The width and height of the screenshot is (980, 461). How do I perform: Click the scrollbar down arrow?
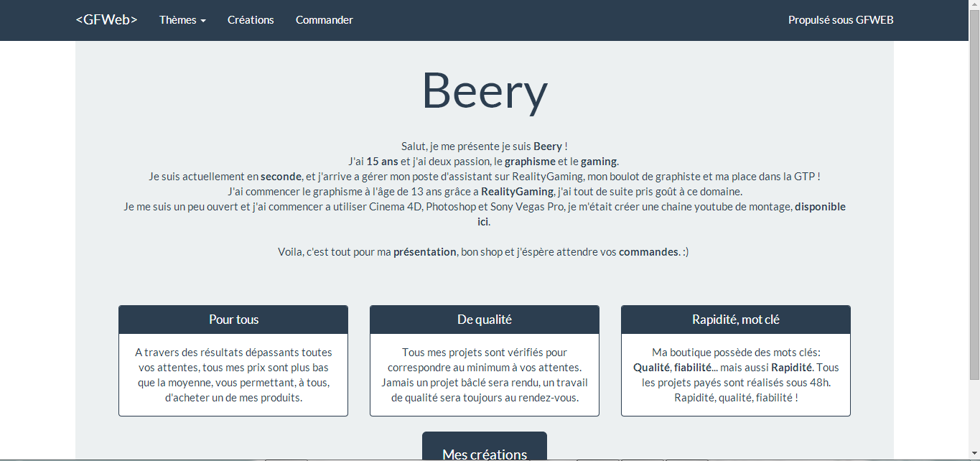[974, 455]
